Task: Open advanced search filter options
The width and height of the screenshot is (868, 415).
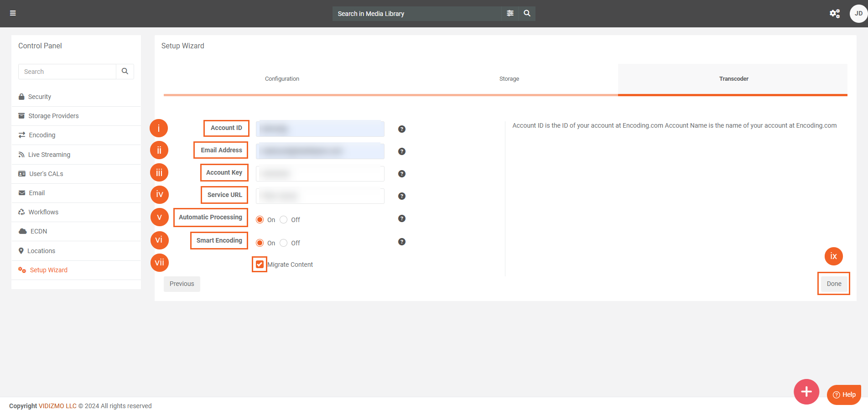Action: (x=510, y=13)
